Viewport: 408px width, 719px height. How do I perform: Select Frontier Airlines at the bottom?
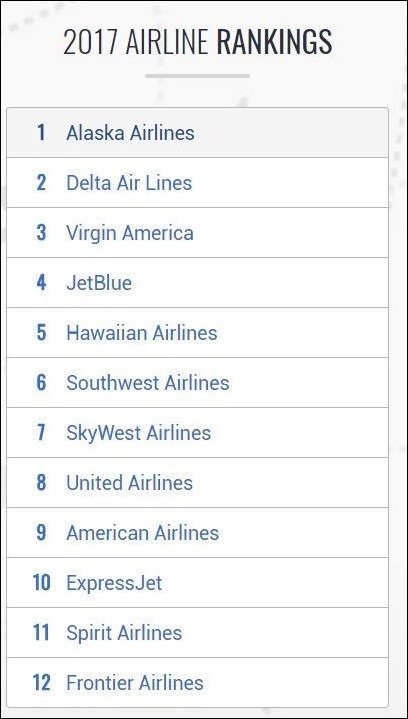click(198, 682)
